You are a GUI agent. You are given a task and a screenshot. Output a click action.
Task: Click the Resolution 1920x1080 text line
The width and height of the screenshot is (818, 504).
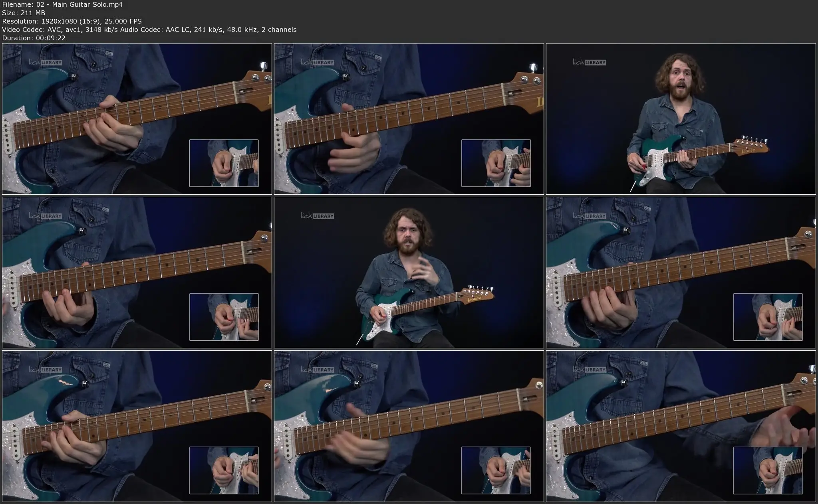(x=72, y=21)
